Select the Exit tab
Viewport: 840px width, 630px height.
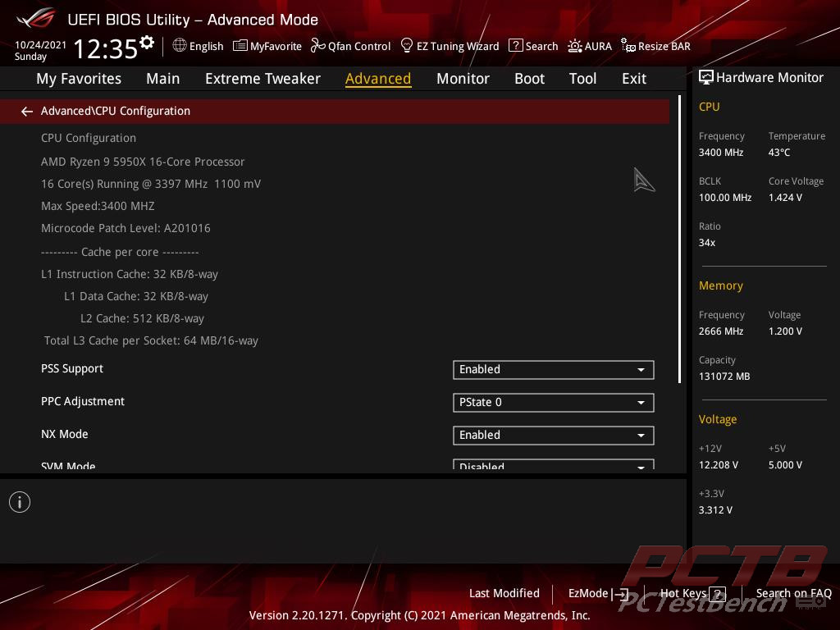[x=634, y=79]
